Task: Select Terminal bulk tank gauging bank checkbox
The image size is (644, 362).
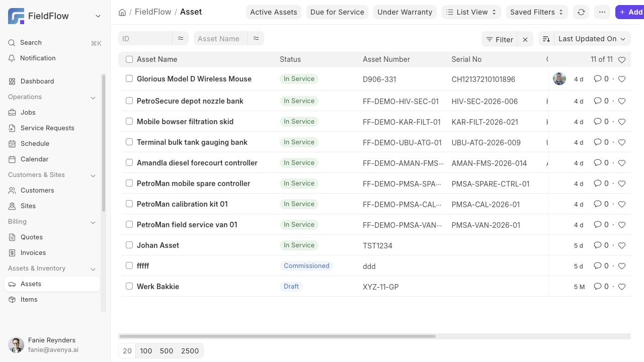Action: click(129, 142)
